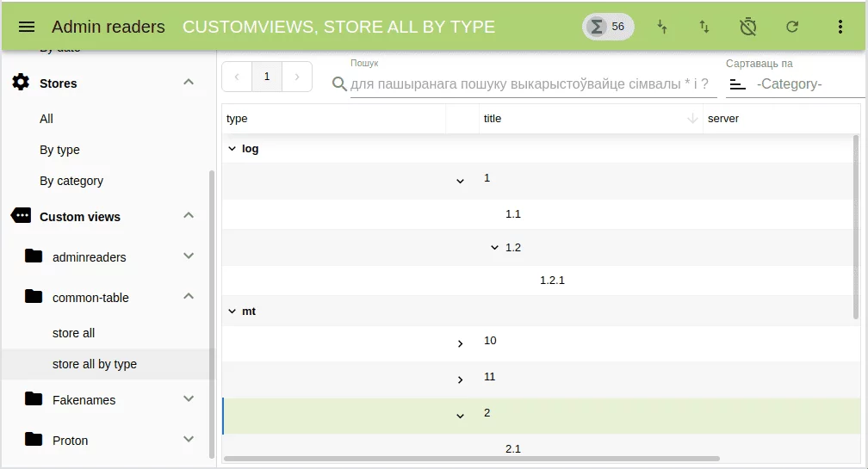Go to next page button
Screen dimensions: 868x469
[x=297, y=77]
